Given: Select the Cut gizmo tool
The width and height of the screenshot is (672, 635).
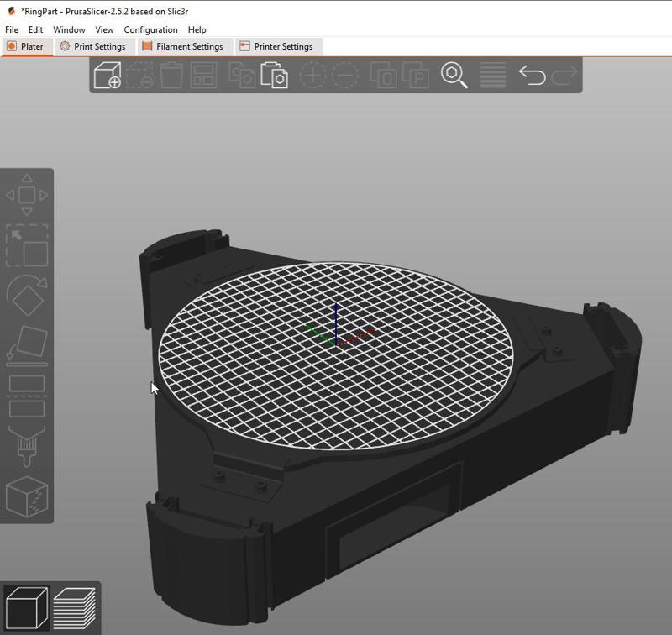Looking at the screenshot, I should tap(27, 396).
